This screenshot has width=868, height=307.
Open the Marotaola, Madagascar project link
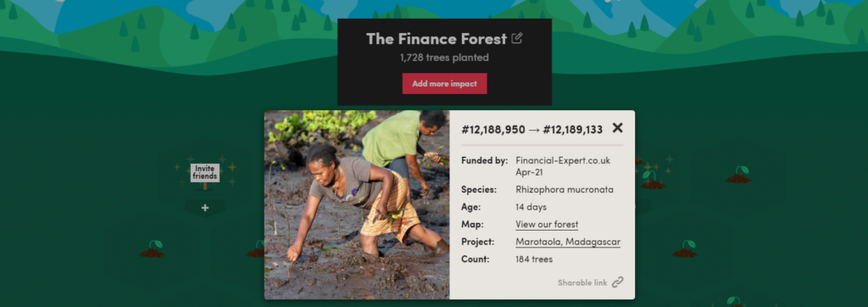point(568,243)
